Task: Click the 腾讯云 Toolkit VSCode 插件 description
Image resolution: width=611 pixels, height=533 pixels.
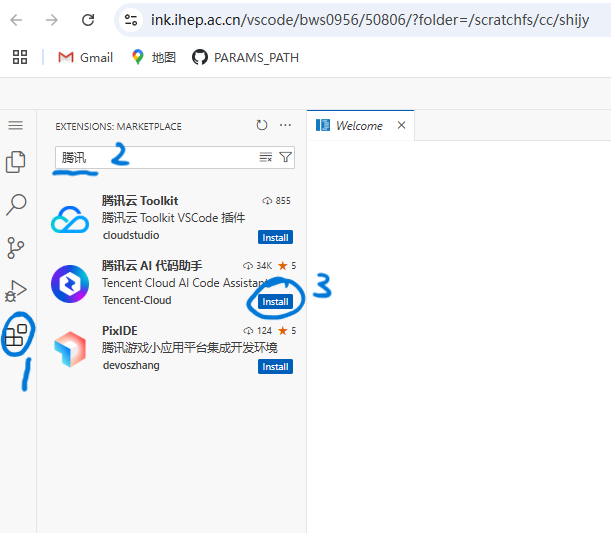Action: point(173,218)
